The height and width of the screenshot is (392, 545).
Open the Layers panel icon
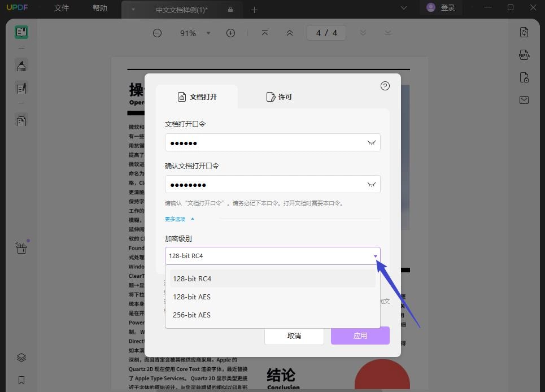(x=21, y=358)
